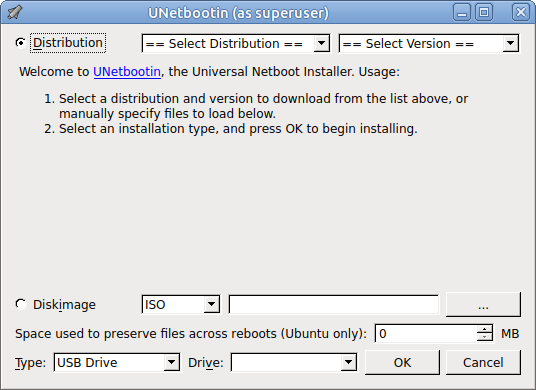Viewport: 536px width, 390px height.
Task: Maximize the UNetbootin window
Action: (x=484, y=13)
